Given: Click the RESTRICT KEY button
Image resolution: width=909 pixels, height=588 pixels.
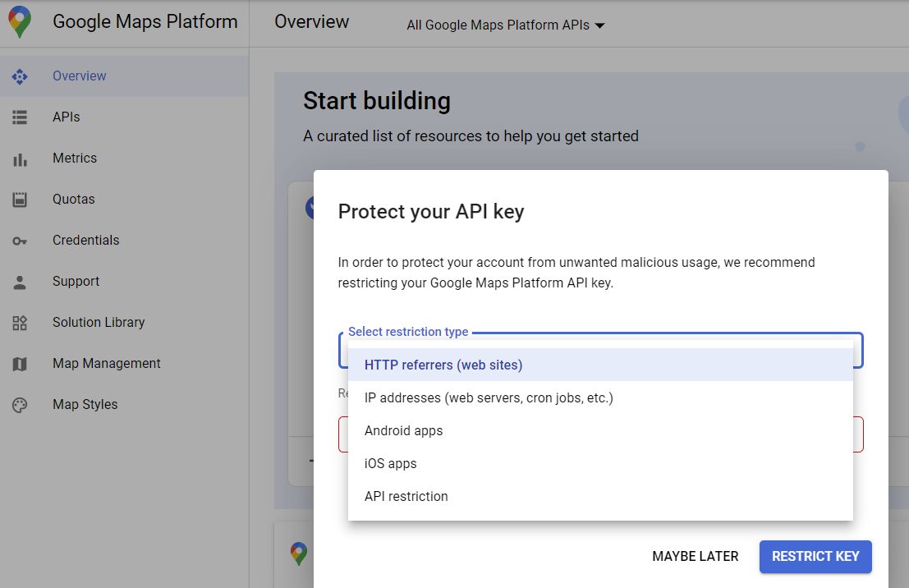Looking at the screenshot, I should point(815,557).
